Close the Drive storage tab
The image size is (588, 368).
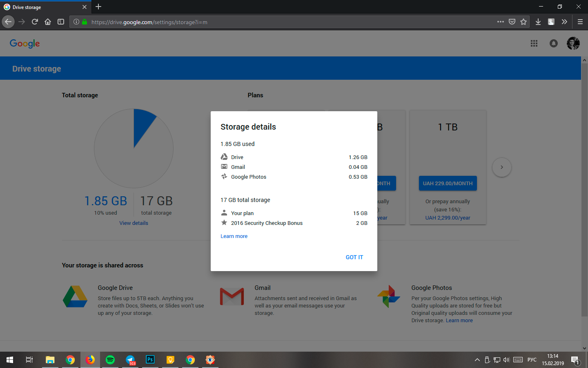point(85,7)
